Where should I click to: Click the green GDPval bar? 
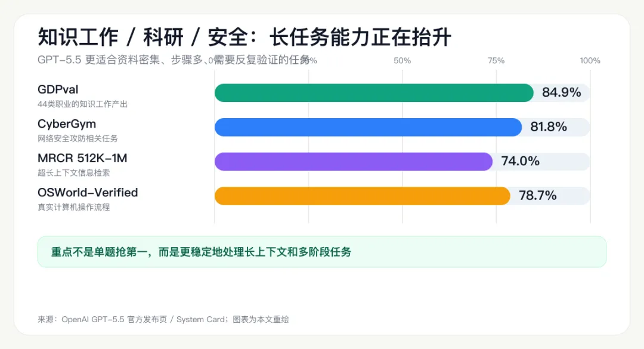pos(373,93)
